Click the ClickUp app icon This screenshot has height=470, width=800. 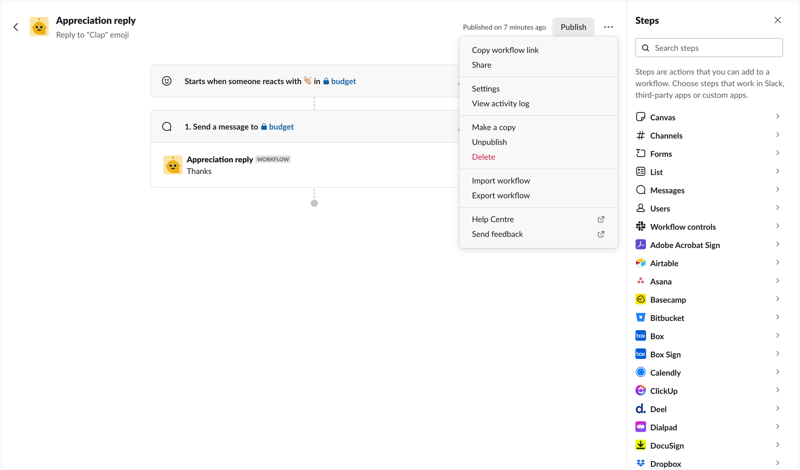pyautogui.click(x=640, y=390)
